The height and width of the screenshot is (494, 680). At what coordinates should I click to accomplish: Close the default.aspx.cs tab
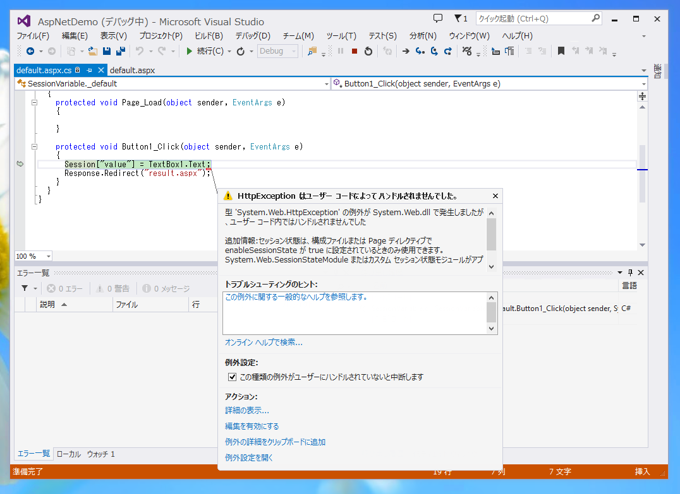(101, 70)
